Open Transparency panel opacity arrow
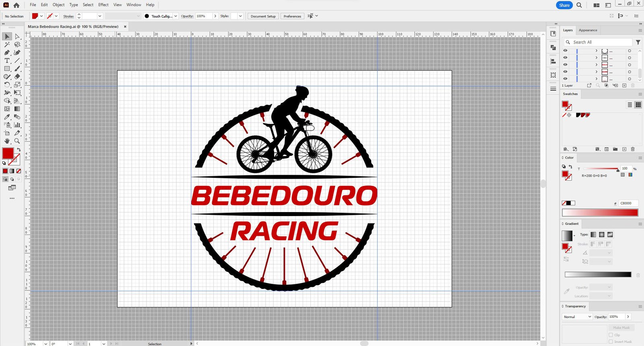Screen dimensions: 644x346 click(628, 317)
